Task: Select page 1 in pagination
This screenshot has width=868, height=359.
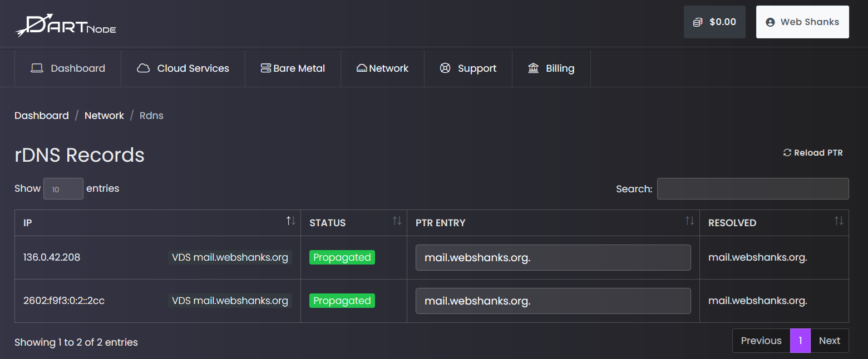Action: 801,341
